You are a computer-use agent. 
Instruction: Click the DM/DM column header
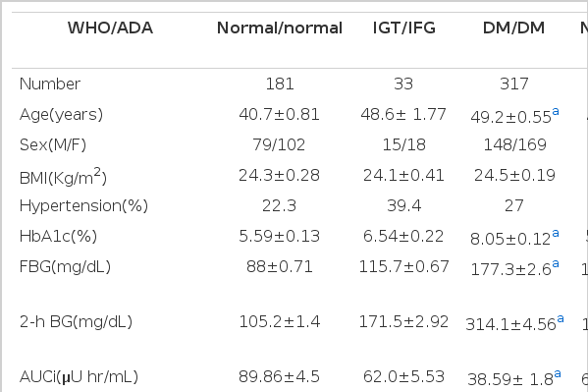(513, 28)
